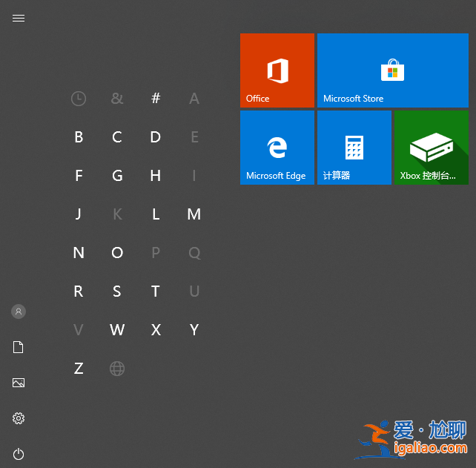Image resolution: width=476 pixels, height=468 pixels.
Task: Click the dimmed letter V
Action: point(79,330)
